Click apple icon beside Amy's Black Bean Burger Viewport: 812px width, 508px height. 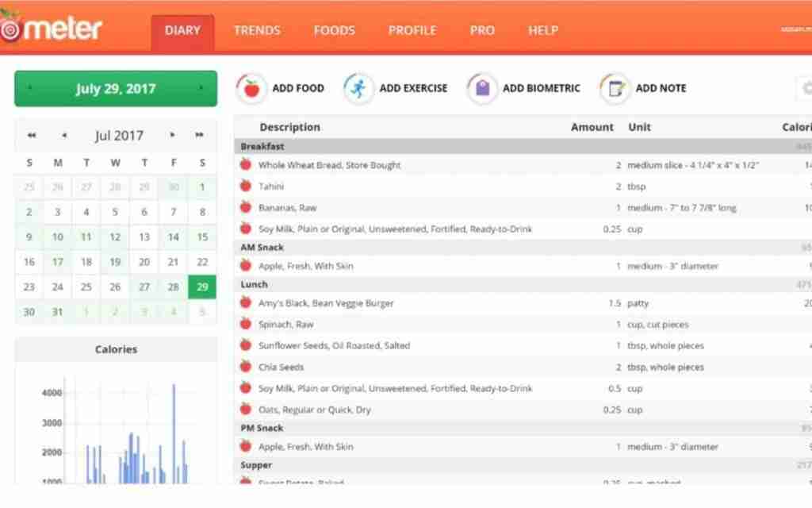pos(246,302)
